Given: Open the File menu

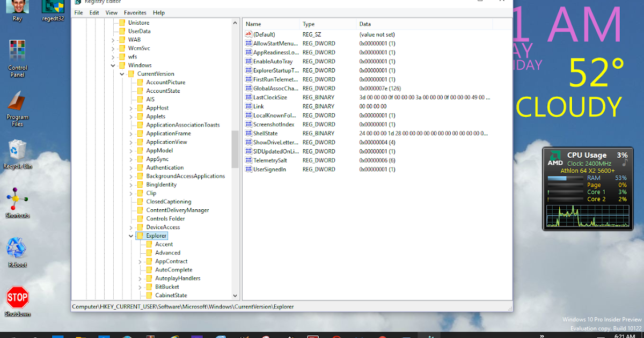Looking at the screenshot, I should [x=78, y=12].
